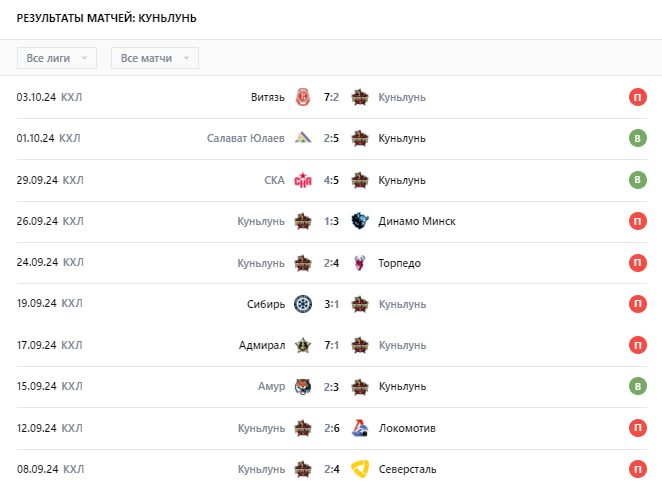Click the Amur tiger logo
662x489 pixels.
coord(303,387)
